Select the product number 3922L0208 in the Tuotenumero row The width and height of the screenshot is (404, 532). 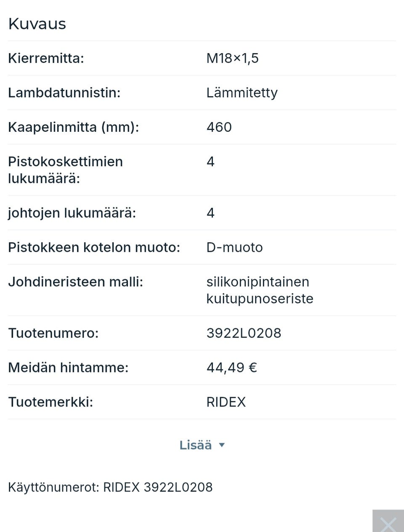click(x=244, y=333)
